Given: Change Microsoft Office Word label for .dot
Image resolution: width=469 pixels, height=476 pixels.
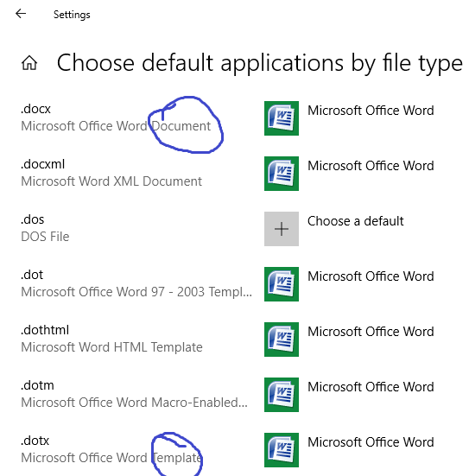Looking at the screenshot, I should [x=371, y=276].
